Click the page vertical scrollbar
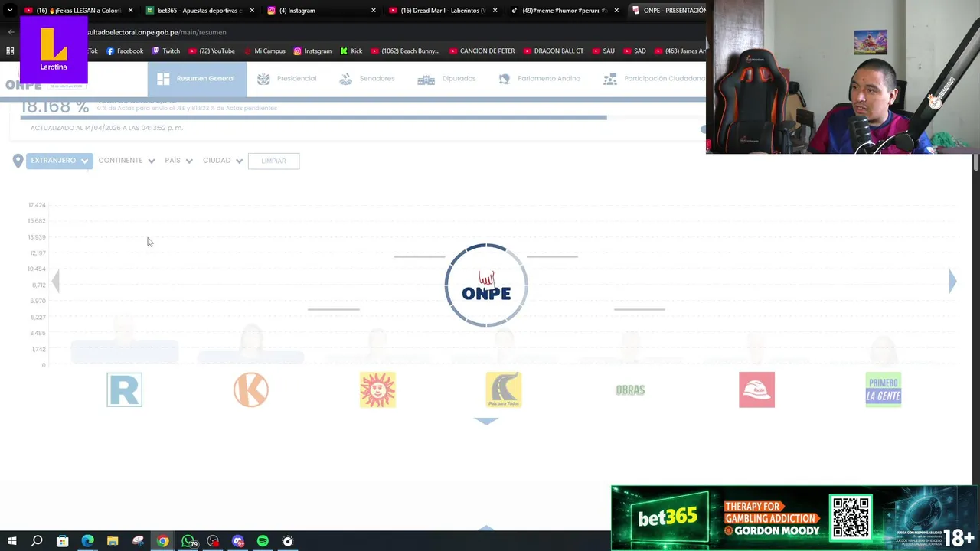This screenshot has height=551, width=980. click(x=975, y=162)
